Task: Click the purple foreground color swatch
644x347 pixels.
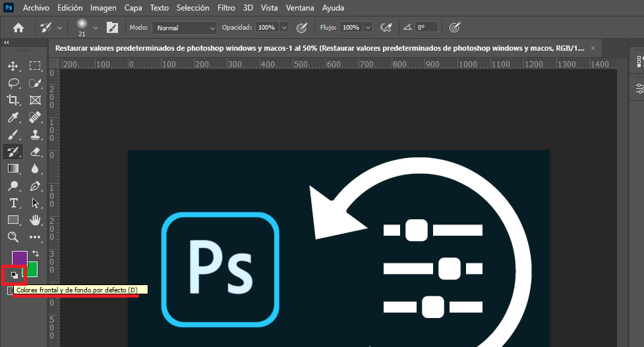Action: coord(18,257)
